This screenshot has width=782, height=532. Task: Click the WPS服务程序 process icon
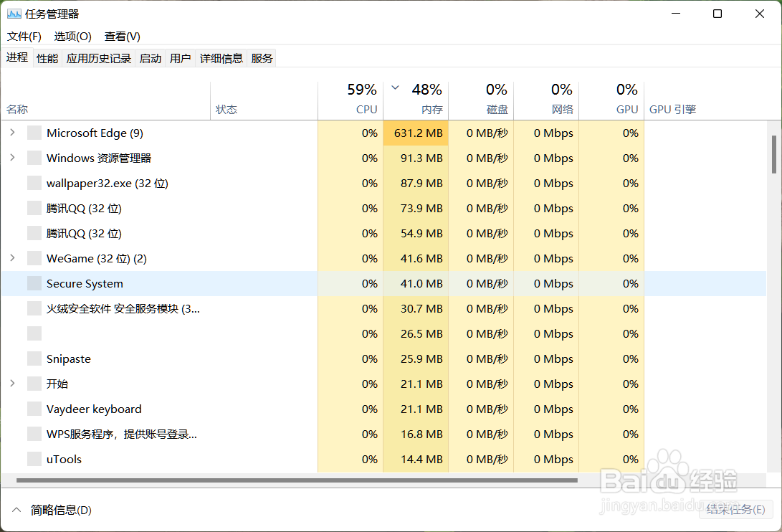pyautogui.click(x=34, y=434)
